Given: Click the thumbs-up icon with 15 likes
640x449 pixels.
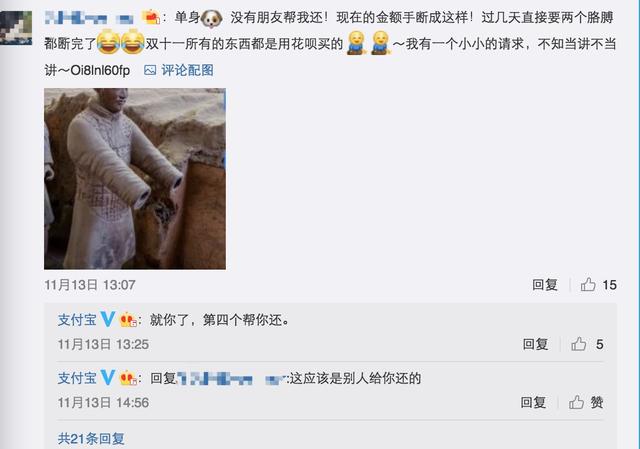Looking at the screenshot, I should coord(588,284).
